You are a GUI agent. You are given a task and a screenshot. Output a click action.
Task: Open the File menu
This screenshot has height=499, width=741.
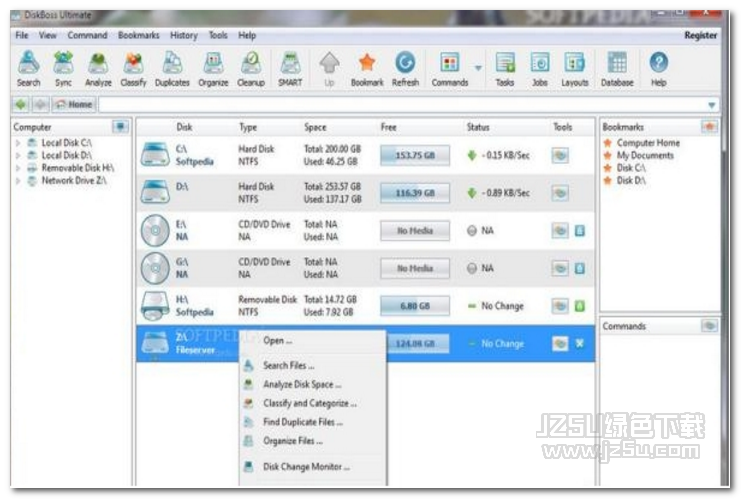tap(22, 35)
